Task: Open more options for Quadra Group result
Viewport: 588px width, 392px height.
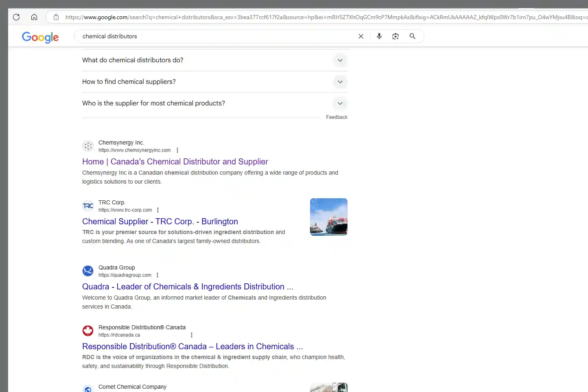Action: point(157,275)
